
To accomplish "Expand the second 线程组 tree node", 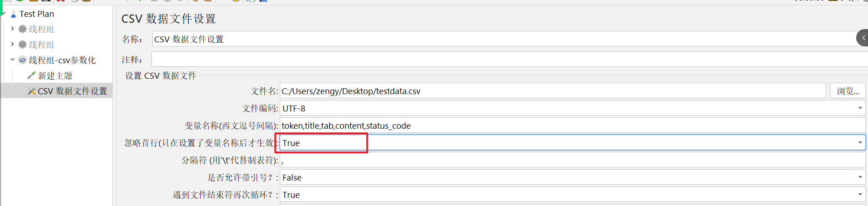I will (12, 44).
